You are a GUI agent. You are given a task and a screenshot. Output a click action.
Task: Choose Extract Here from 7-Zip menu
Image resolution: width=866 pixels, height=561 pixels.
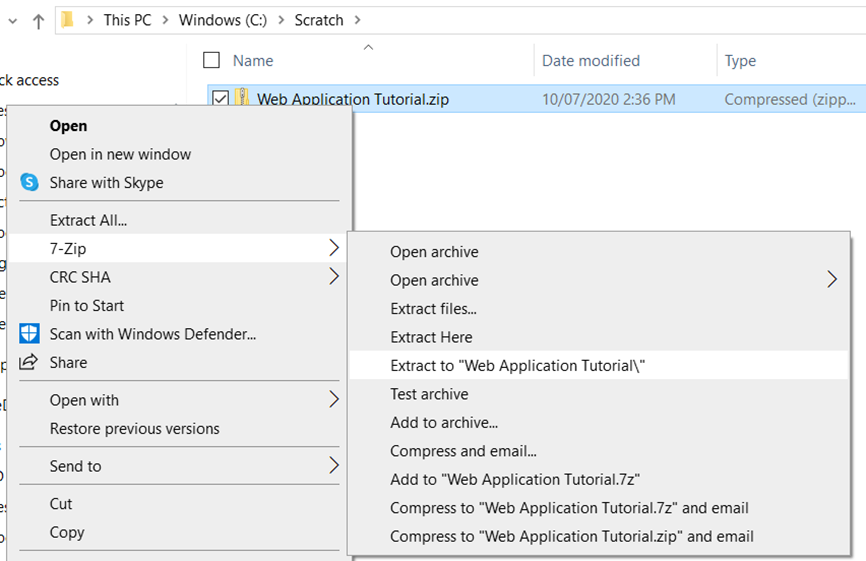click(x=431, y=337)
